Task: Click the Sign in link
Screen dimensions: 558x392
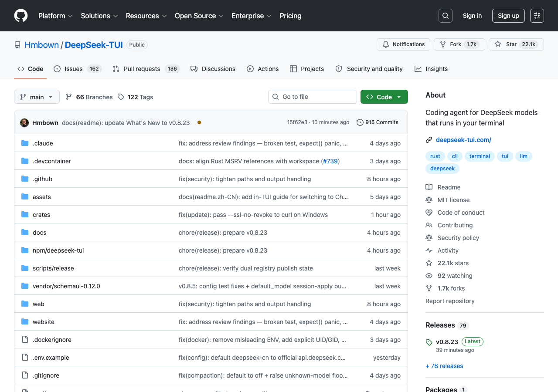Action: [x=472, y=16]
